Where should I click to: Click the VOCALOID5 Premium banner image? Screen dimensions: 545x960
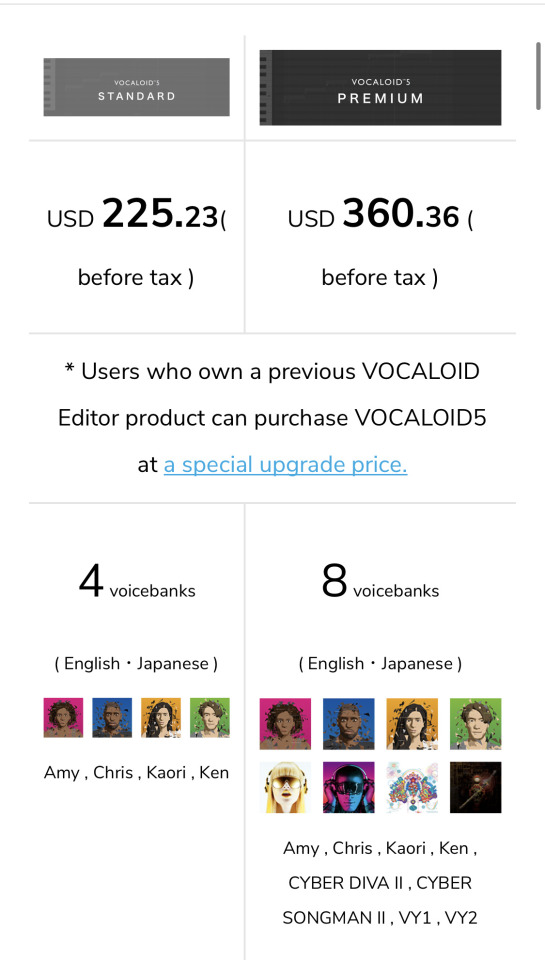[x=380, y=88]
